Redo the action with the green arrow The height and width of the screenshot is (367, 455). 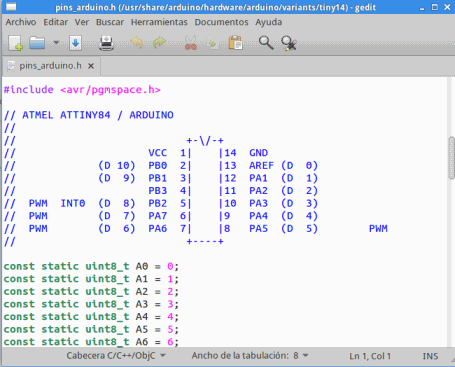click(159, 43)
